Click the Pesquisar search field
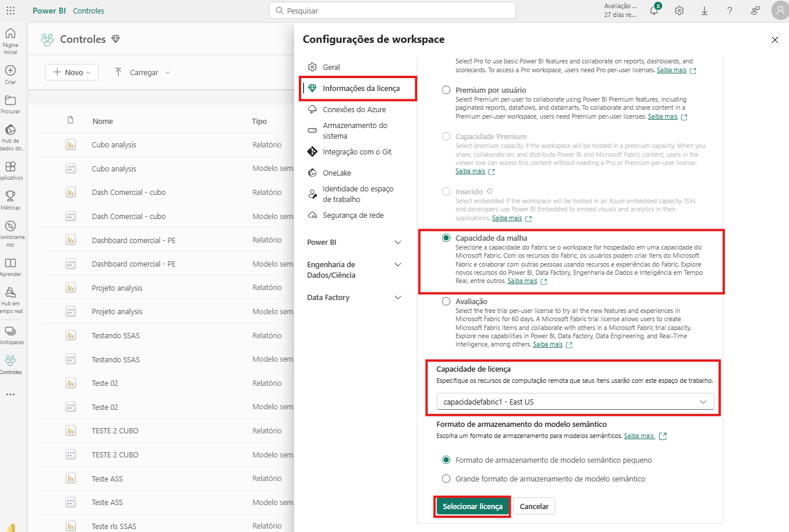The width and height of the screenshot is (789, 532). (x=393, y=11)
